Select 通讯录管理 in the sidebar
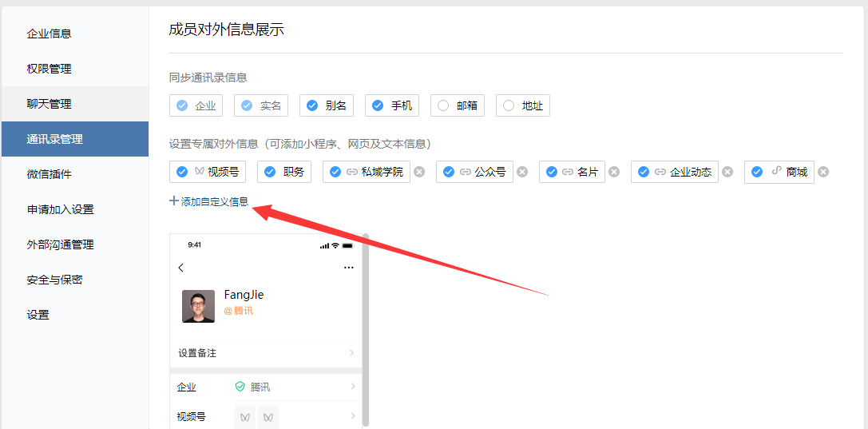Image resolution: width=868 pixels, height=429 pixels. (x=75, y=139)
